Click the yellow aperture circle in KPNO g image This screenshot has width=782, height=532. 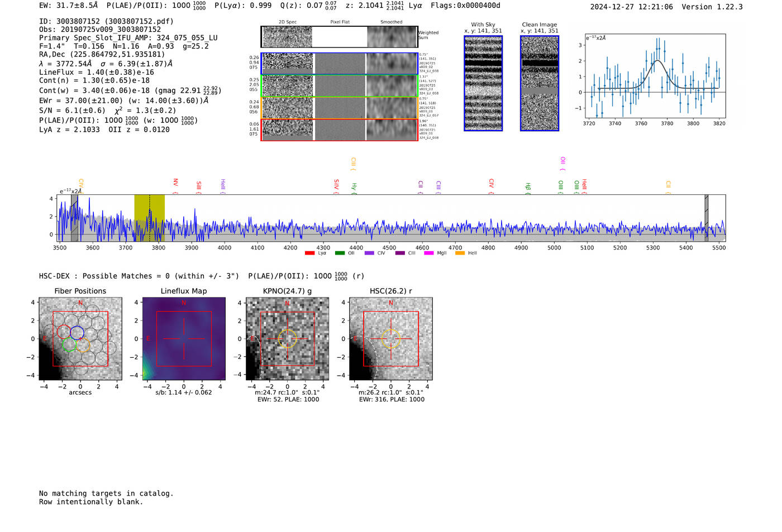pos(287,339)
